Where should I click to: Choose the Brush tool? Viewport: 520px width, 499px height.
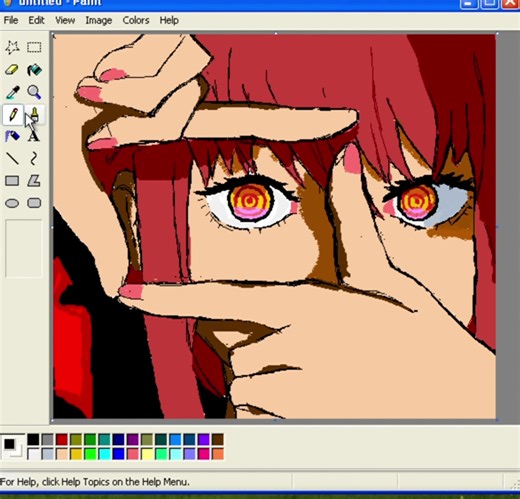(x=34, y=114)
